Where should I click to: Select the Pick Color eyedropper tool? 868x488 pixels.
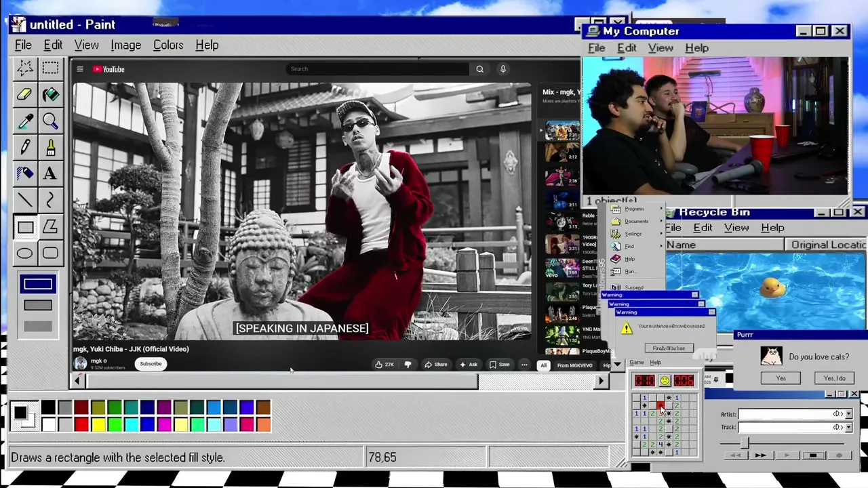tap(25, 121)
